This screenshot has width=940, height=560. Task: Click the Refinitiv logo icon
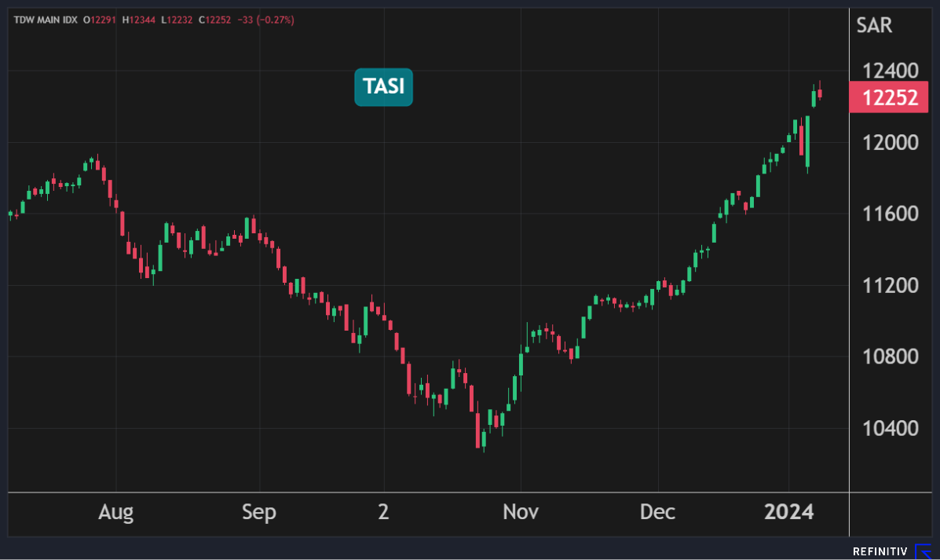pos(924,551)
